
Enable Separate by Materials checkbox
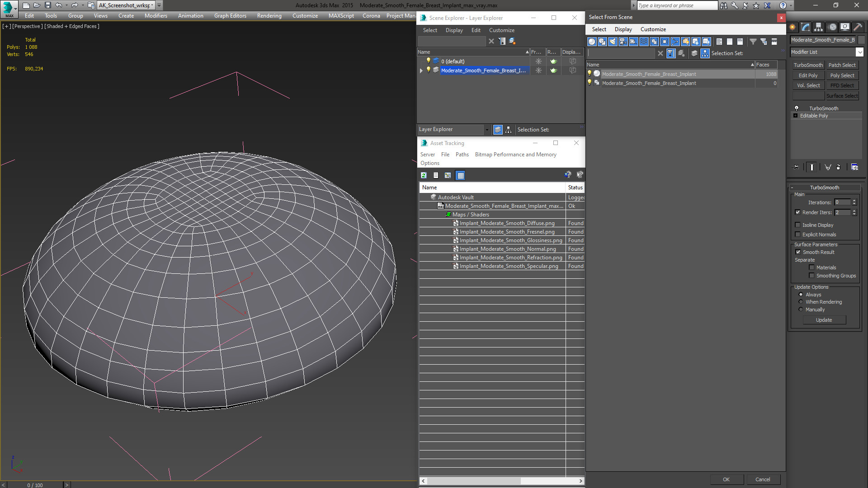(x=812, y=267)
